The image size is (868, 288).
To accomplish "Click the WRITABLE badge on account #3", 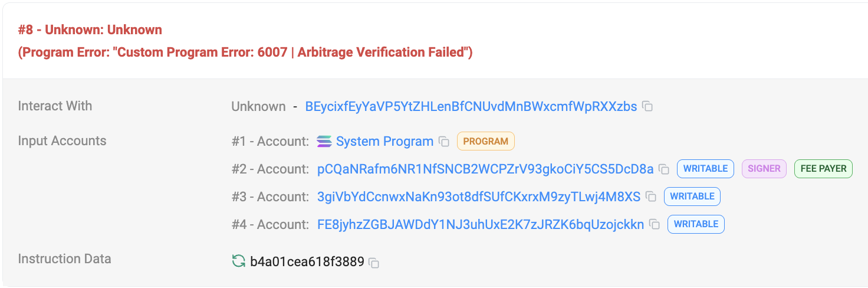I will [692, 197].
